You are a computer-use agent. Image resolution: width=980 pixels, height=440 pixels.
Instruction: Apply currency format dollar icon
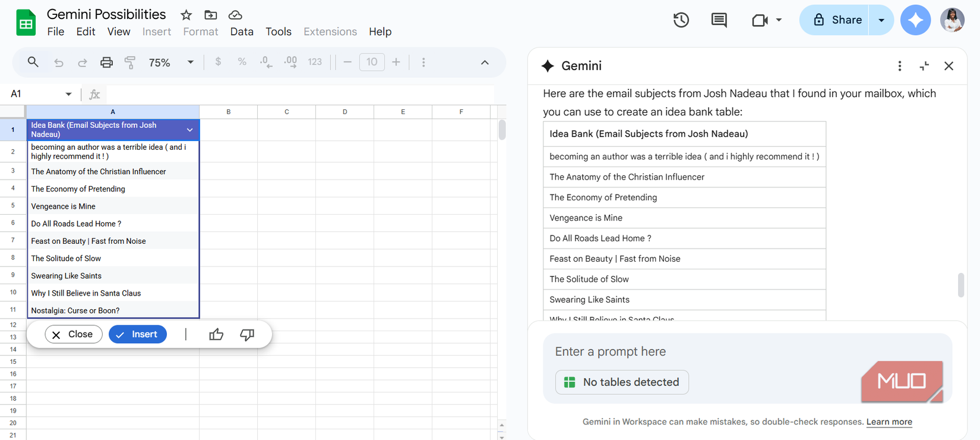coord(218,62)
